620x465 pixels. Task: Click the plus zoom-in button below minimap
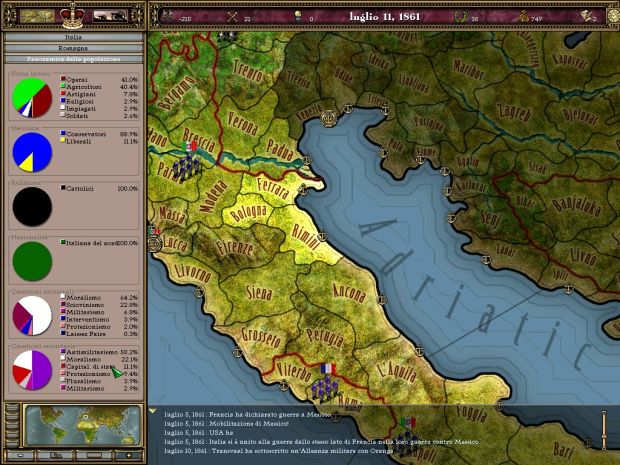pyautogui.click(x=129, y=455)
